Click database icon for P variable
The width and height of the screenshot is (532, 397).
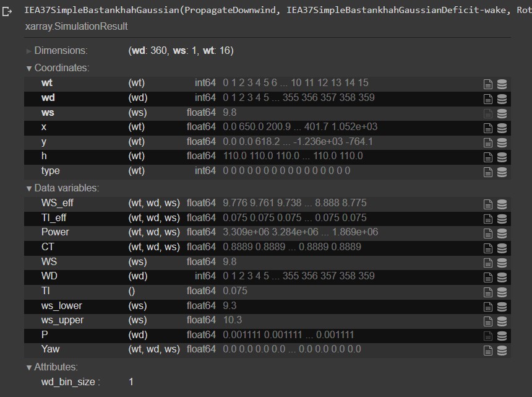(502, 335)
